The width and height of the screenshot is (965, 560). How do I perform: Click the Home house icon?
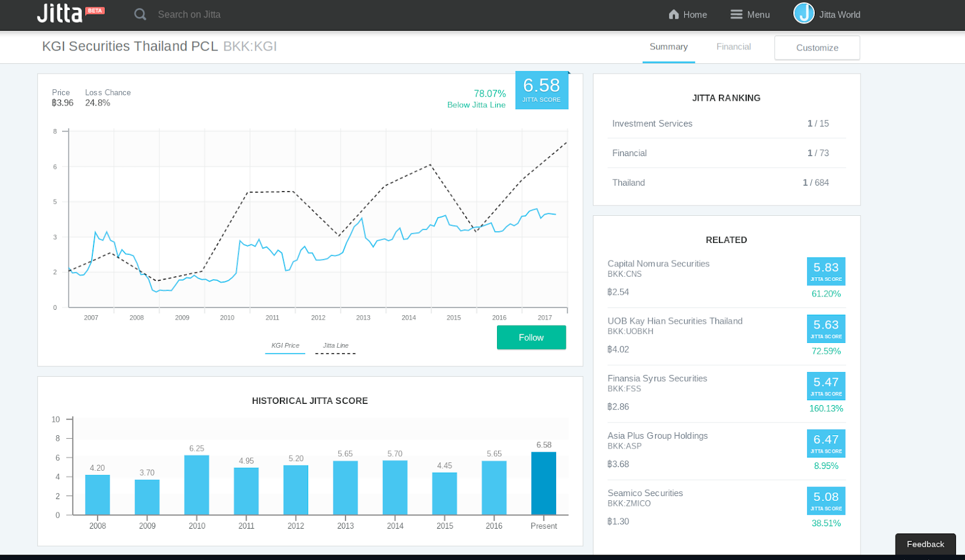674,14
